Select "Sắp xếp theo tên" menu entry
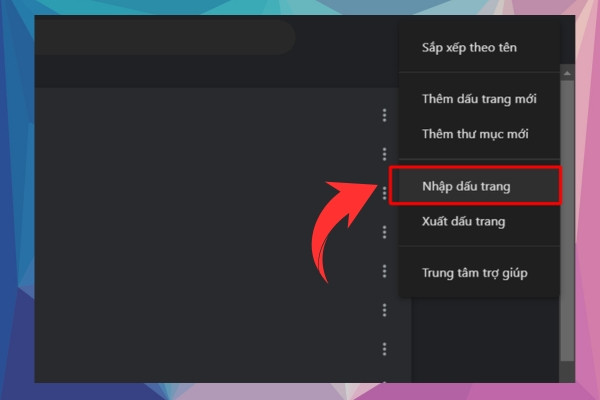This screenshot has width=600, height=400. click(479, 47)
